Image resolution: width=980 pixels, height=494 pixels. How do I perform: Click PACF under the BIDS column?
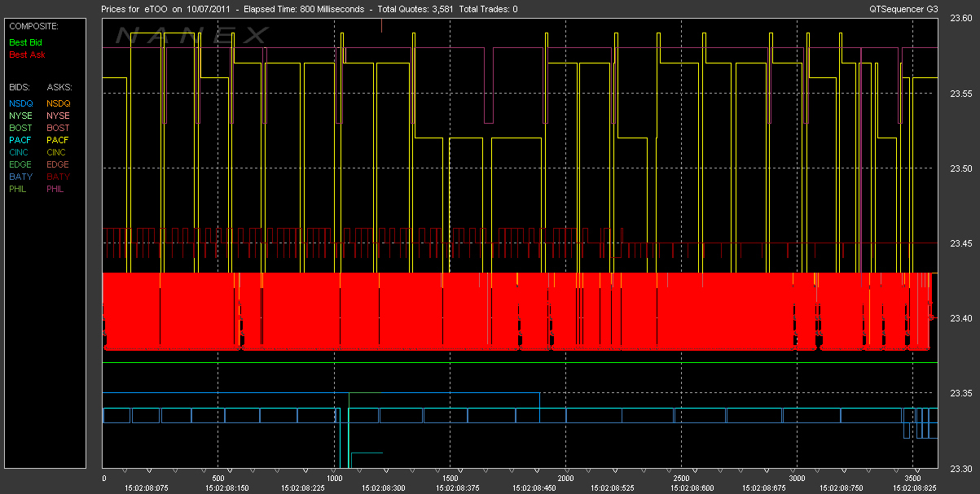(20, 140)
